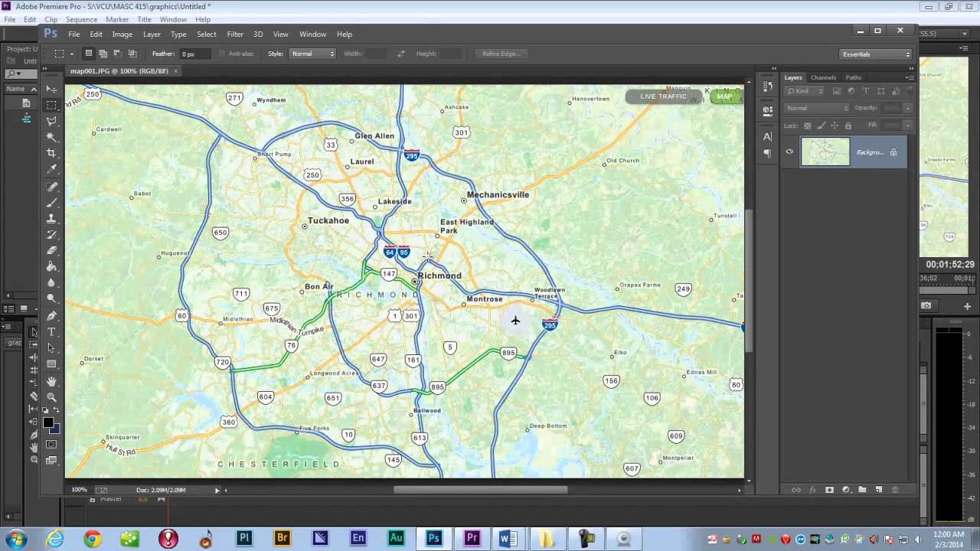
Task: Click the Refine Edge button
Action: pyautogui.click(x=501, y=54)
